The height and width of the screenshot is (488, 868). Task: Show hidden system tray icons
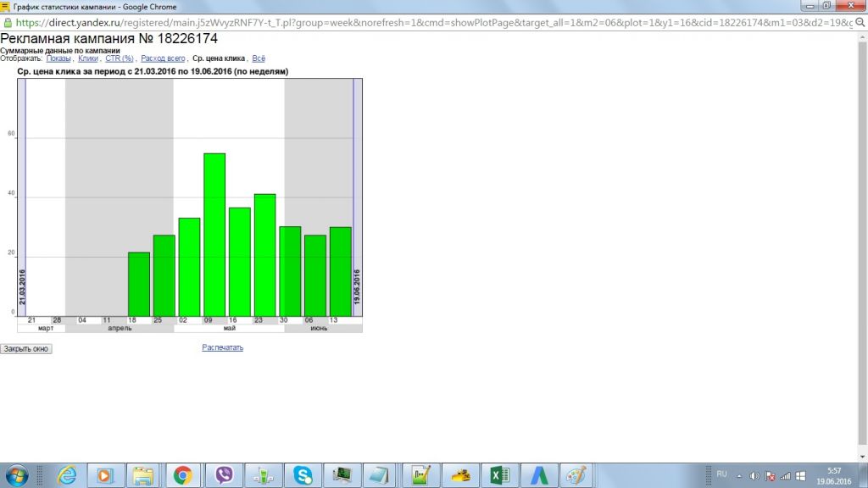[x=739, y=474]
